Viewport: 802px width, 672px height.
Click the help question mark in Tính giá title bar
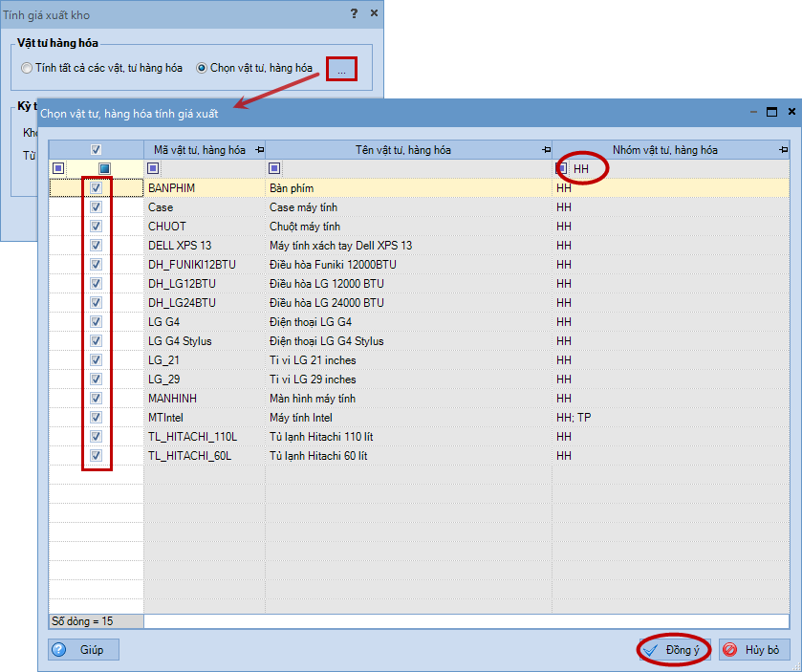click(x=354, y=13)
